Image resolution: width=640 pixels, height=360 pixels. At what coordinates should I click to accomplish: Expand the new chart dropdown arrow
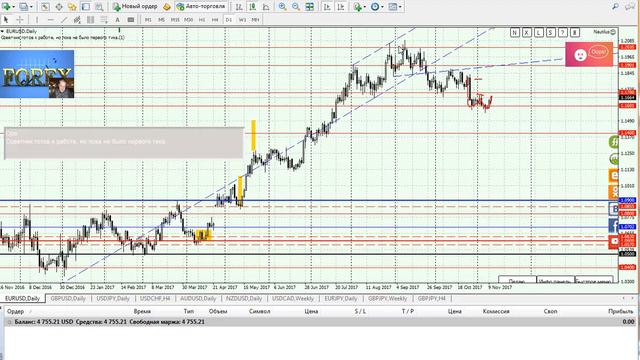tap(13, 7)
